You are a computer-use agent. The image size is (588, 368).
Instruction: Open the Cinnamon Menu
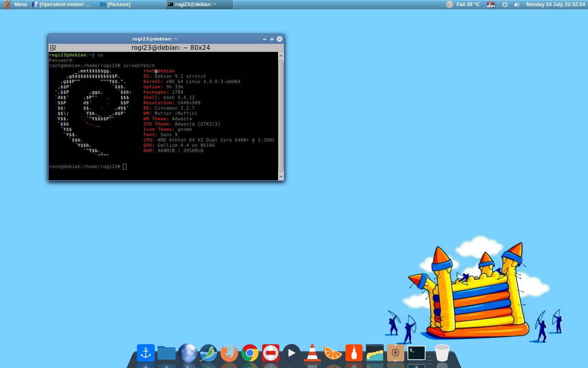click(16, 4)
